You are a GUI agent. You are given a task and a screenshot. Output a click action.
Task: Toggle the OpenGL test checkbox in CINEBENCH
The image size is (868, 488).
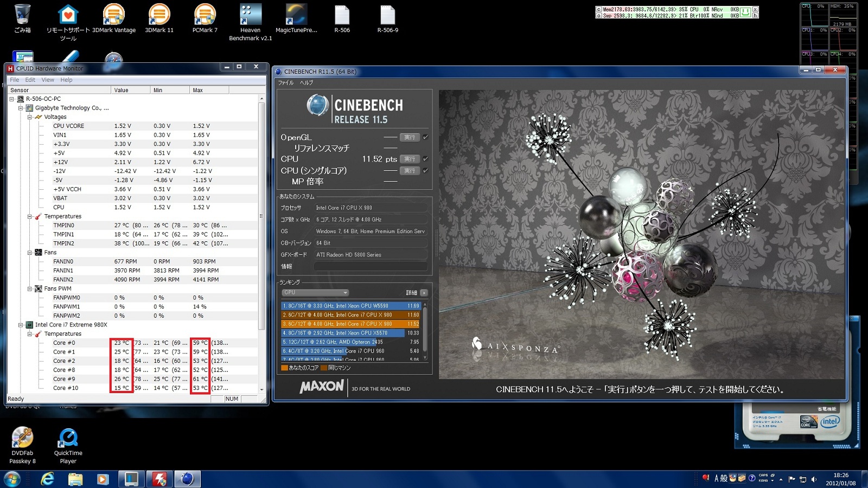coord(425,137)
